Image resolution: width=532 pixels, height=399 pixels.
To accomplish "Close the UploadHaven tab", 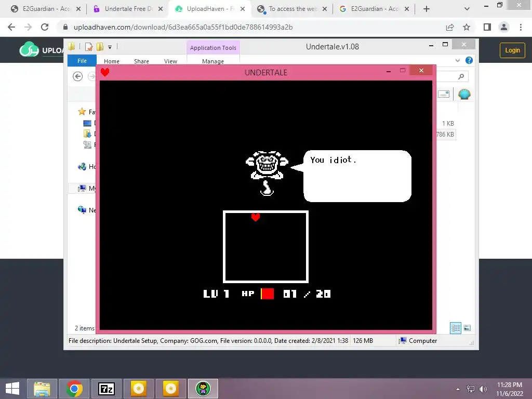I will pyautogui.click(x=243, y=9).
